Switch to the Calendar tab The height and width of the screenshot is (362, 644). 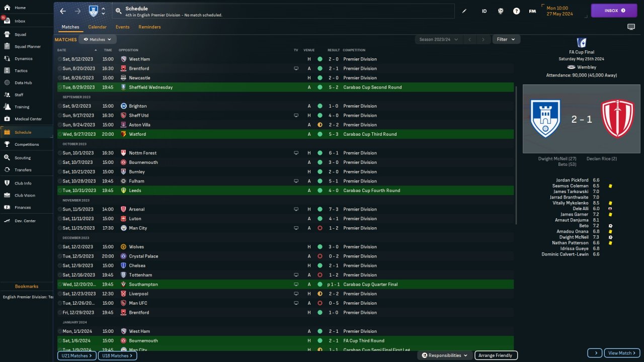[97, 27]
